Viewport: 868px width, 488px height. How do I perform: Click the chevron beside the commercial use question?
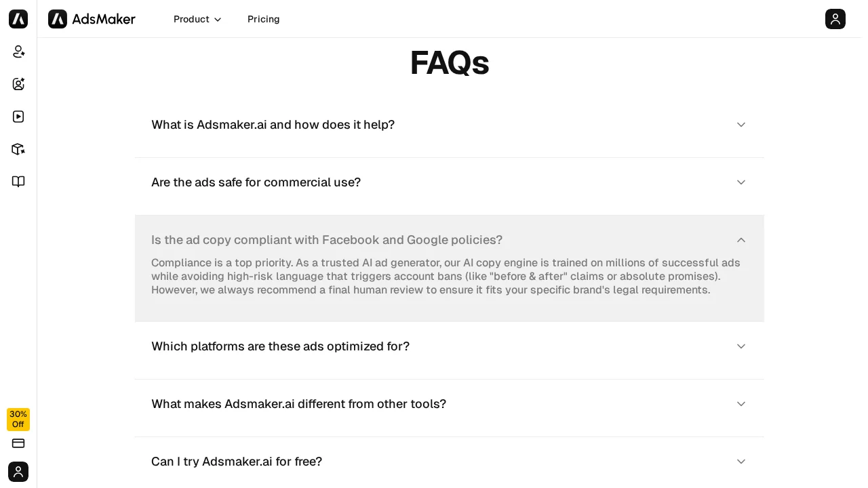point(741,182)
